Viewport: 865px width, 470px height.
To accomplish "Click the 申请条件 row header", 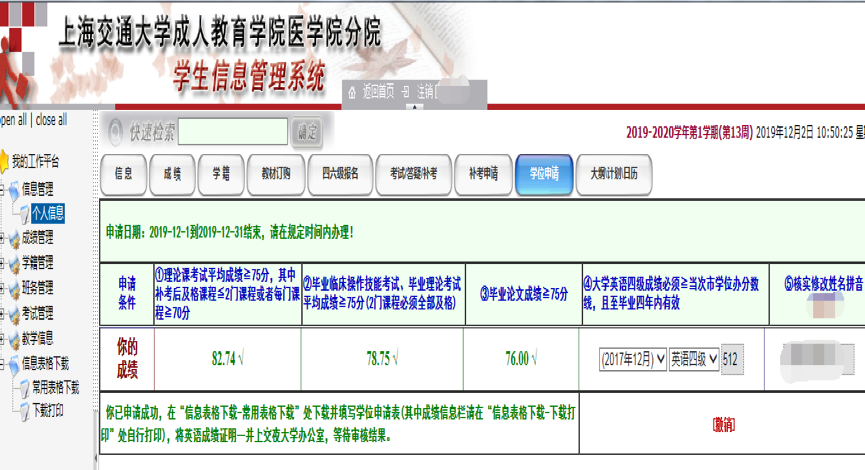I will tap(127, 293).
